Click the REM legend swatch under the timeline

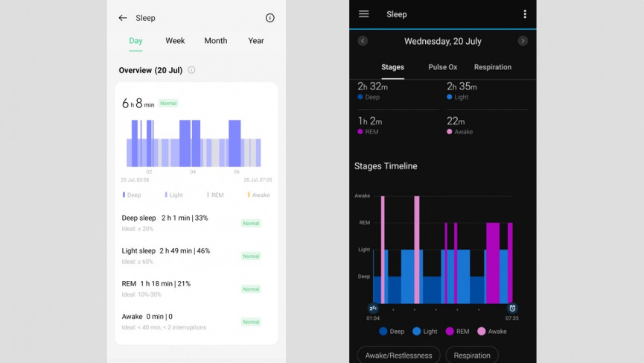(x=450, y=332)
